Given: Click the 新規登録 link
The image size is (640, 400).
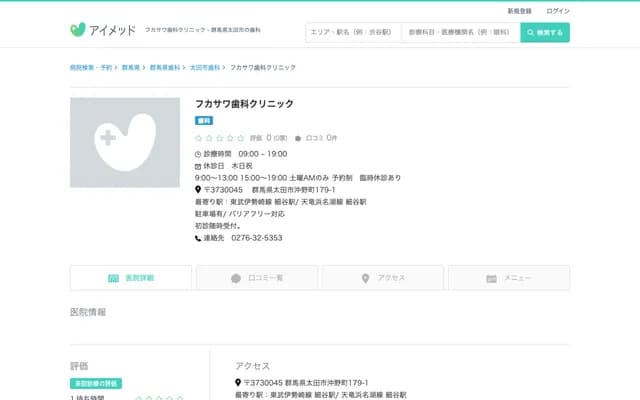Looking at the screenshot, I should click(520, 10).
